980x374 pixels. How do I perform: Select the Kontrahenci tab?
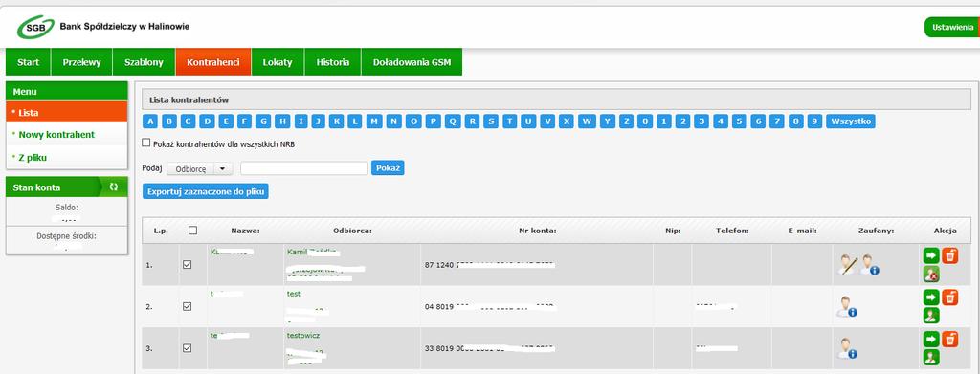click(x=213, y=62)
